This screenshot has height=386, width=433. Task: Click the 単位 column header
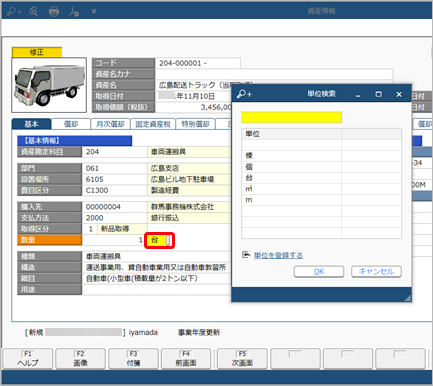tap(292, 134)
